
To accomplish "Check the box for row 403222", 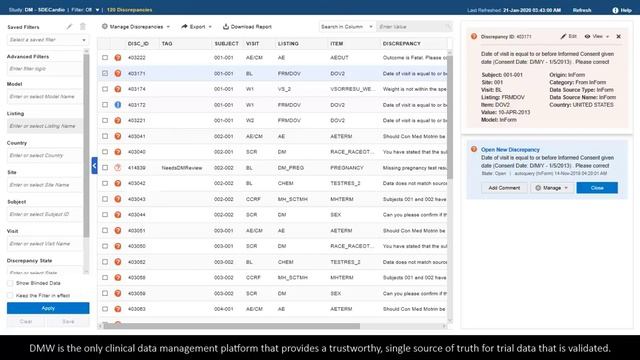I will coord(105,58).
